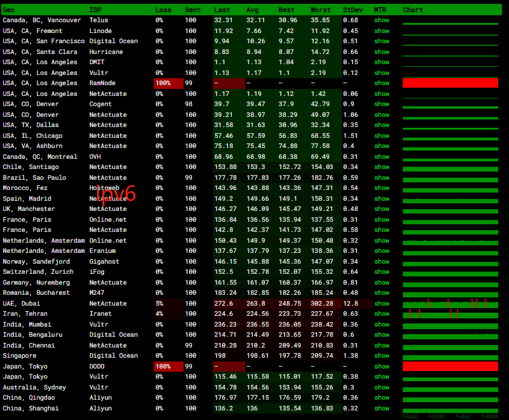Click the M247 ISP cell
Screen dimensions: 509x420
tap(97, 293)
